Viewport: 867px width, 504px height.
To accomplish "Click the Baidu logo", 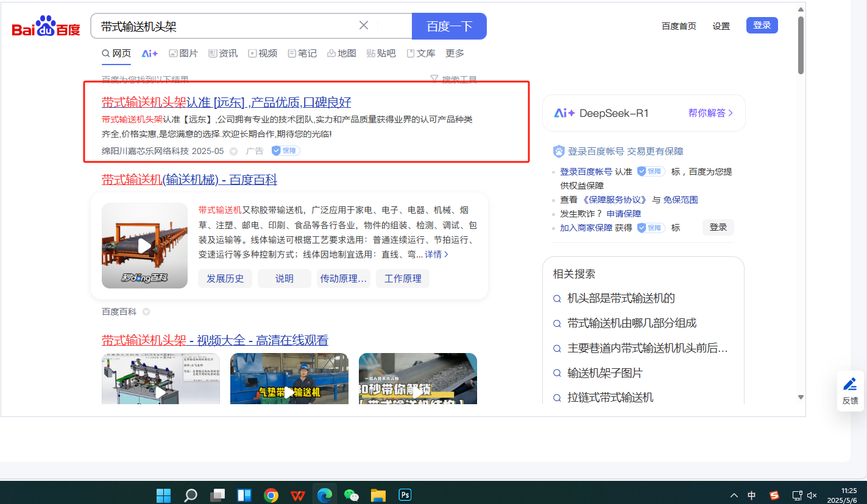I will 46,27.
